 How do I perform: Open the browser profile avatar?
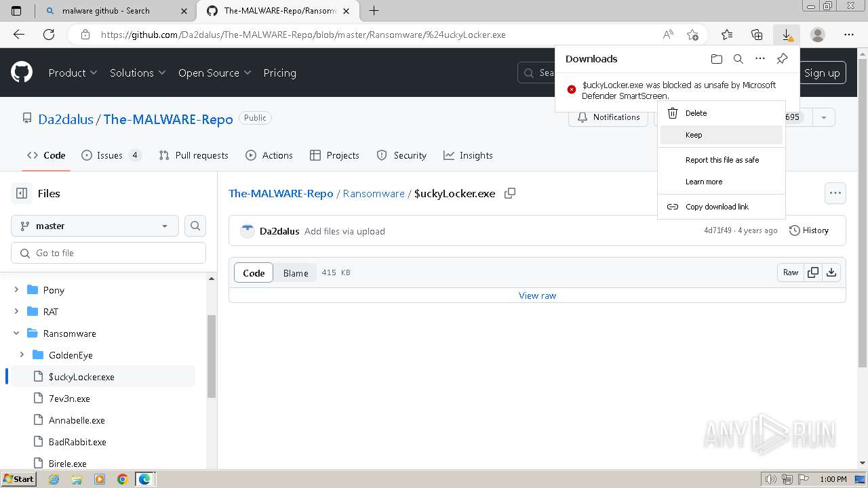(818, 35)
